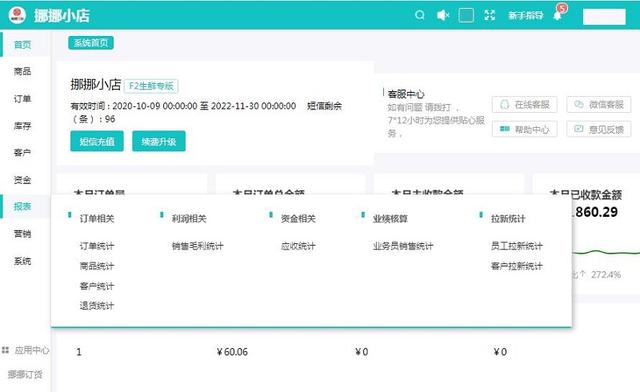
Task: Select 商品 in the left sidebar
Action: [x=22, y=71]
